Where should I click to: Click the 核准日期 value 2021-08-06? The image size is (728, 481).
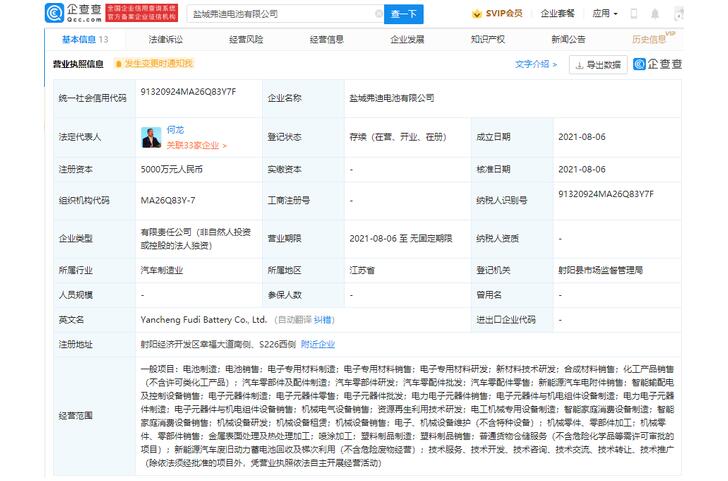(582, 169)
